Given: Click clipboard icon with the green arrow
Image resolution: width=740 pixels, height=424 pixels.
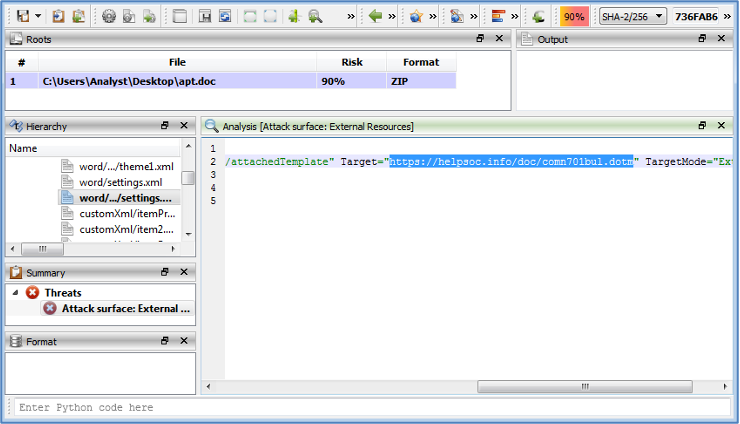Looking at the screenshot, I should pyautogui.click(x=78, y=16).
